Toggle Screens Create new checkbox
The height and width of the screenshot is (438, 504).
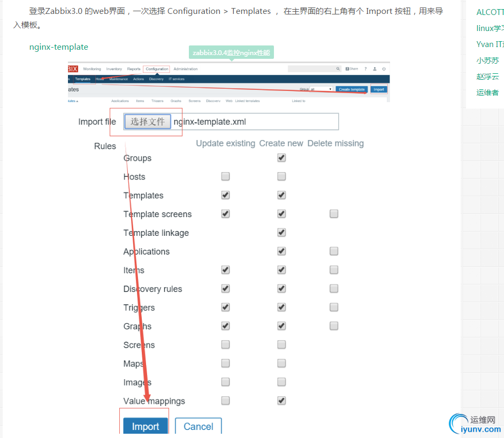[x=281, y=344]
